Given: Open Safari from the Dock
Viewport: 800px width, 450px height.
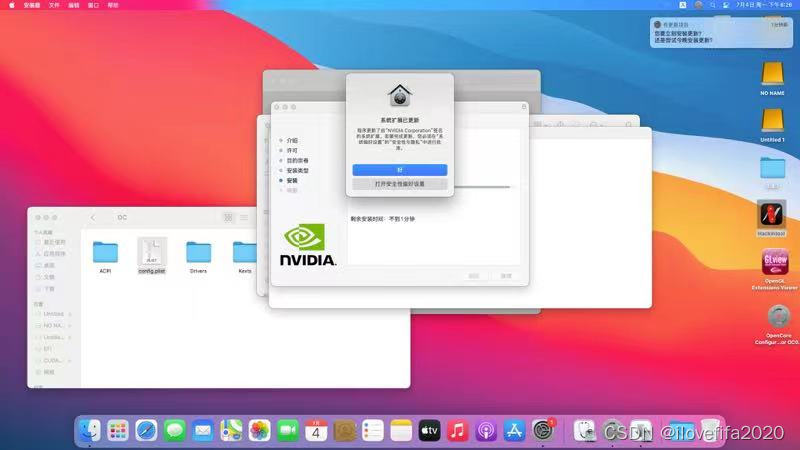Looking at the screenshot, I should point(146,431).
